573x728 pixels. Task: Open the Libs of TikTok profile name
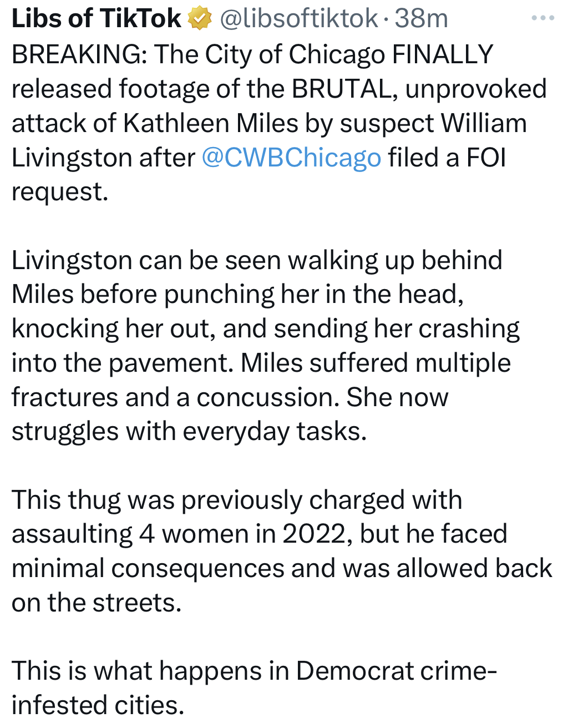tap(96, 19)
